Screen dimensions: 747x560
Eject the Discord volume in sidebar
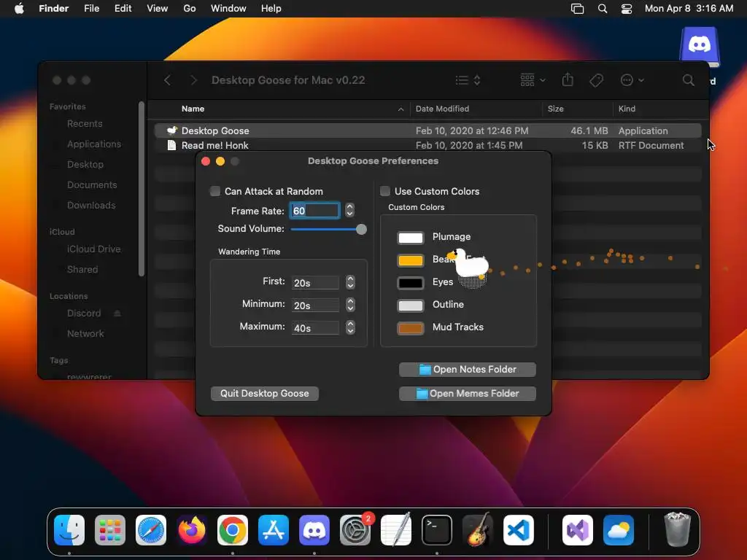(x=117, y=313)
